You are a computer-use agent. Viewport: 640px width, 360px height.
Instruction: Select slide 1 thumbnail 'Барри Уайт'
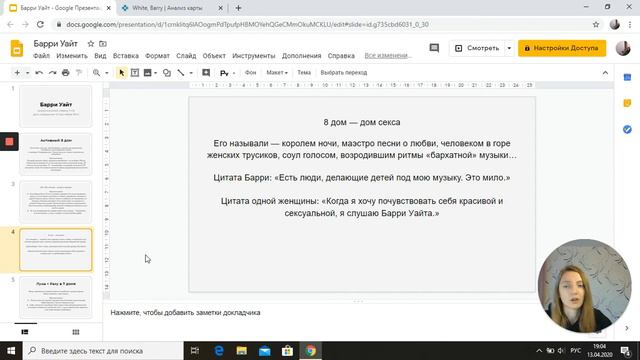coord(56,106)
